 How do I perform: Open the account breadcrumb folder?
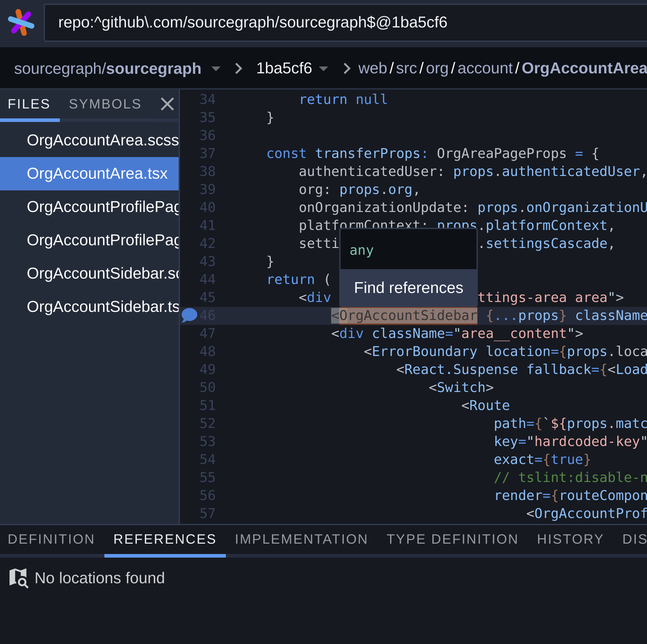(x=485, y=68)
